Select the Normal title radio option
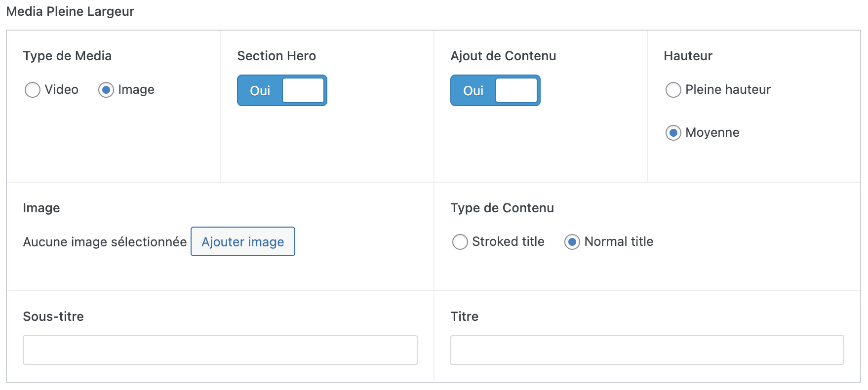Viewport: 868px width, 390px height. (x=572, y=242)
